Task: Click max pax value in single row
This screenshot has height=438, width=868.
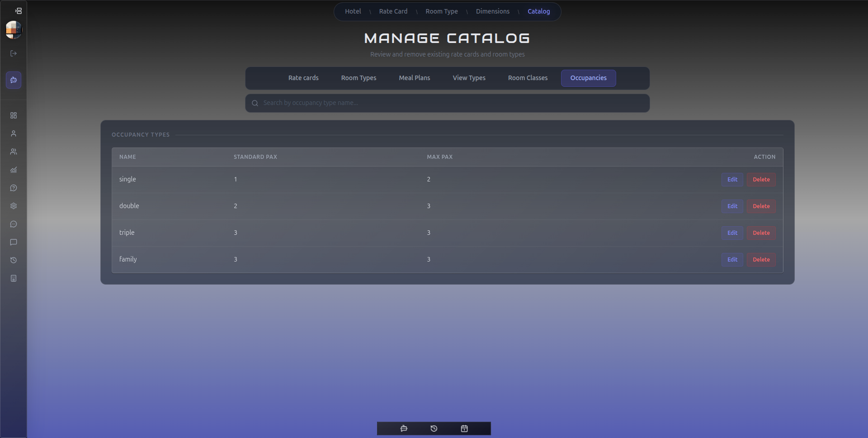Action: (x=429, y=180)
